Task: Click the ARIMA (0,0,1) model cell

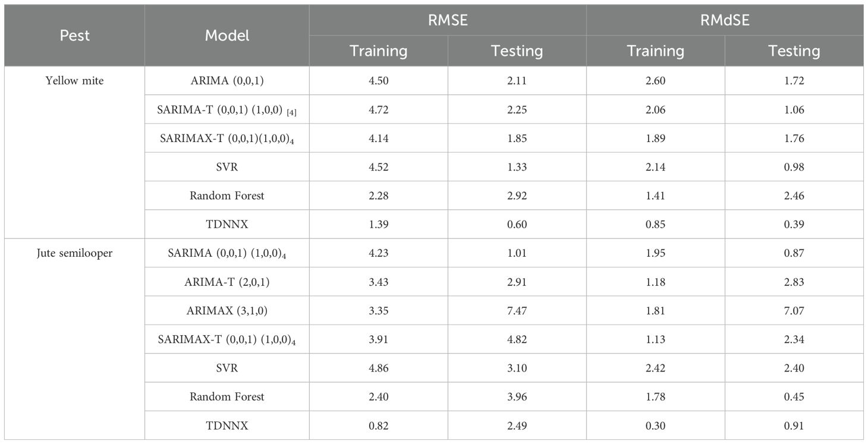Action: coord(227,81)
